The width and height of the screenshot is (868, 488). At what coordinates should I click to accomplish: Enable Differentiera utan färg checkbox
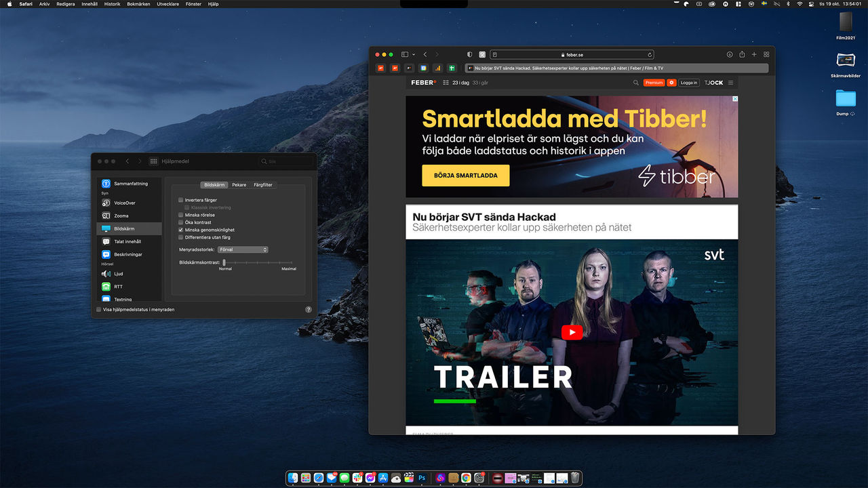pos(181,237)
